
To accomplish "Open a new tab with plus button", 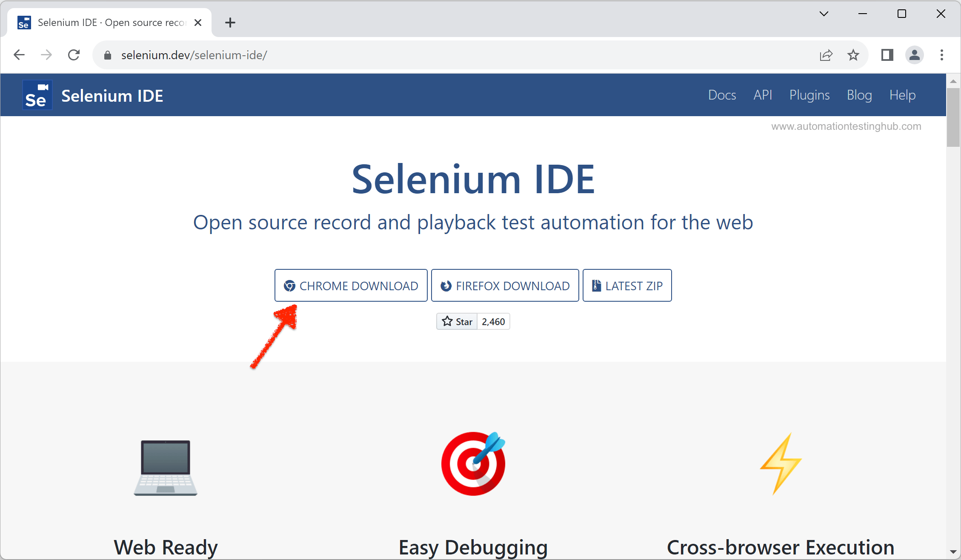I will tap(230, 23).
